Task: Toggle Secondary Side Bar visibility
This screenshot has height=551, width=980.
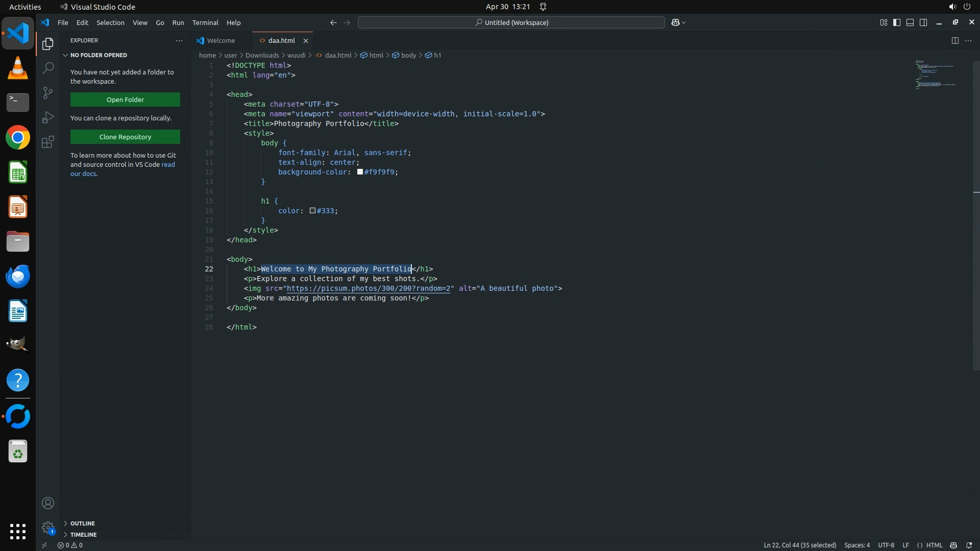Action: [x=923, y=22]
